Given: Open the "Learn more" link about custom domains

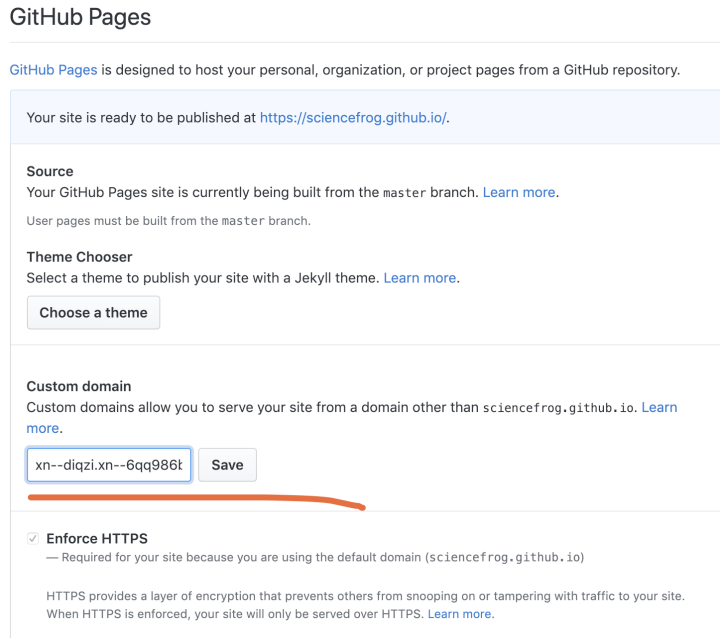Looking at the screenshot, I should coord(659,407).
